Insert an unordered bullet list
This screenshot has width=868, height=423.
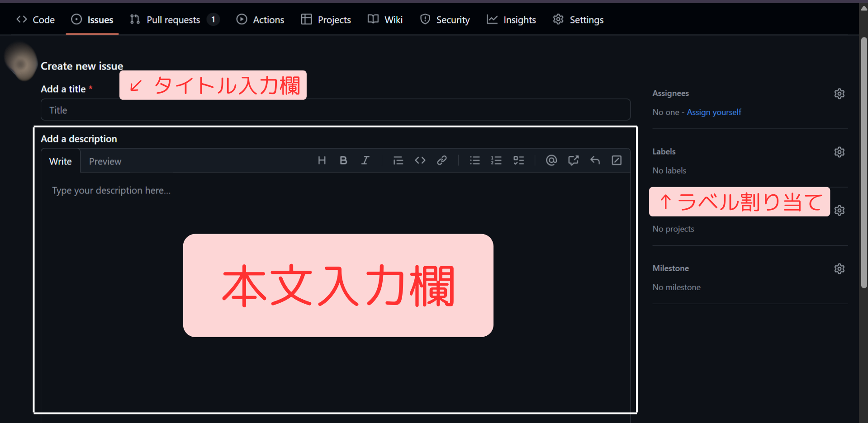tap(474, 160)
